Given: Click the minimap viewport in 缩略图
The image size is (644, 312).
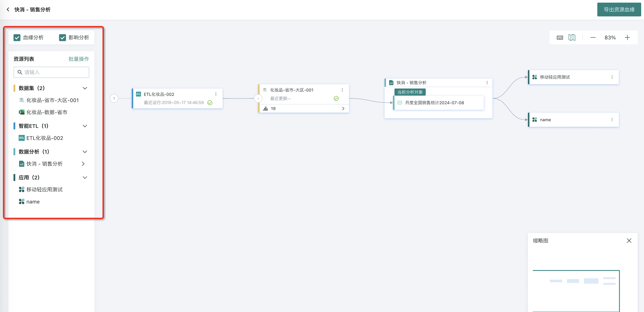Looking at the screenshot, I should 576,291.
